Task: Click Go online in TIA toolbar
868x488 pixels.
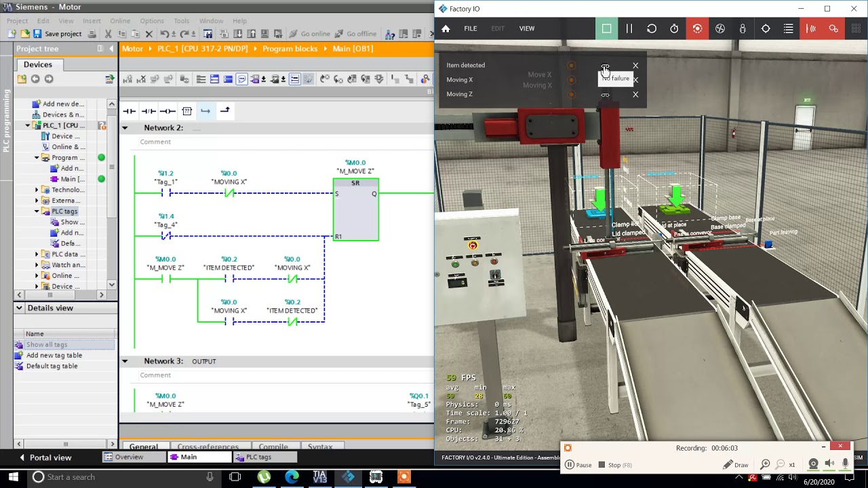Action: 309,34
